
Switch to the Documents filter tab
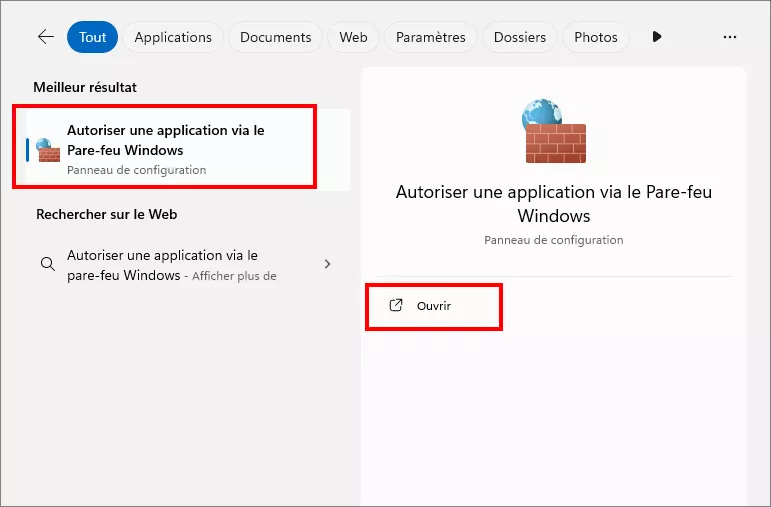pyautogui.click(x=275, y=37)
